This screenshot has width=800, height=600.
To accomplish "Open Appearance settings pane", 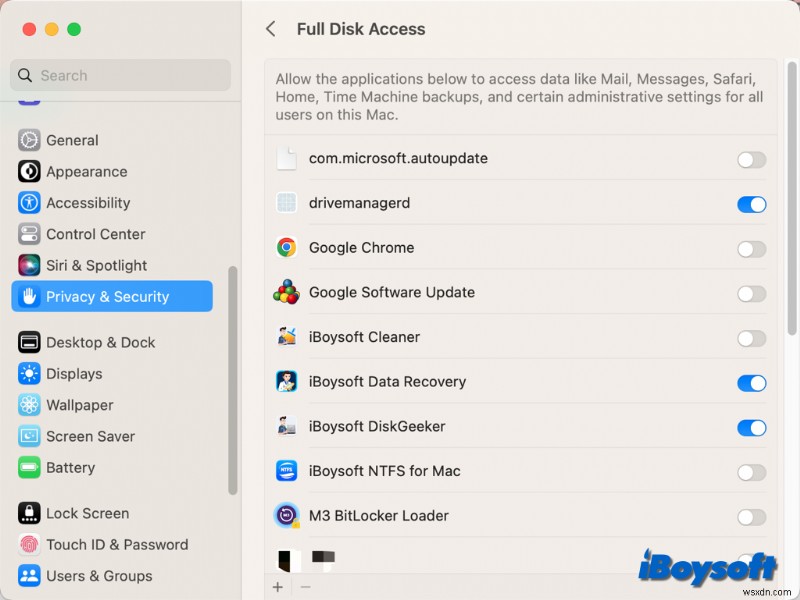I will pyautogui.click(x=112, y=171).
